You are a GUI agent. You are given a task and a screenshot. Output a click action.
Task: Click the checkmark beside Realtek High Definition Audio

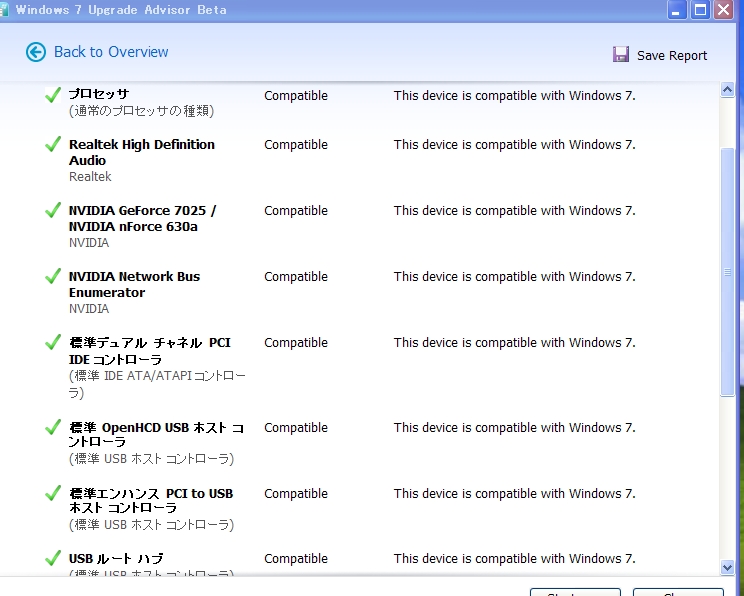pos(53,144)
